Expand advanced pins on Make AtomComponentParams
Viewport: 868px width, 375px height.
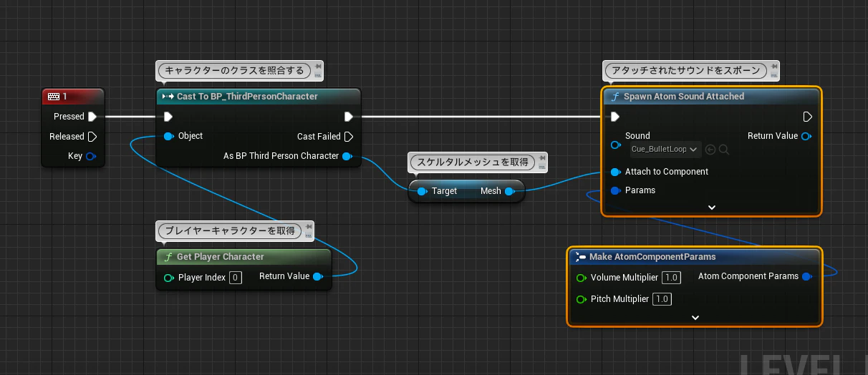point(695,318)
